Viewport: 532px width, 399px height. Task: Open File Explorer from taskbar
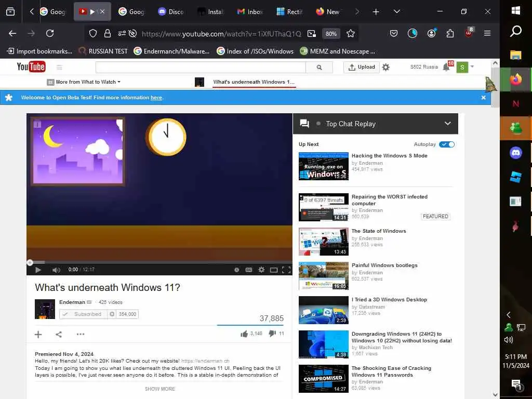[516, 55]
